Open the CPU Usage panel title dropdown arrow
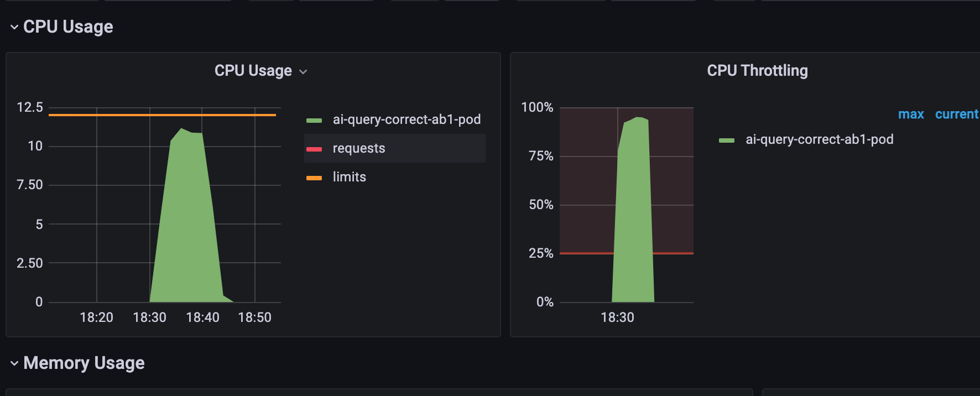Screen dimensions: 980x396 coord(303,72)
